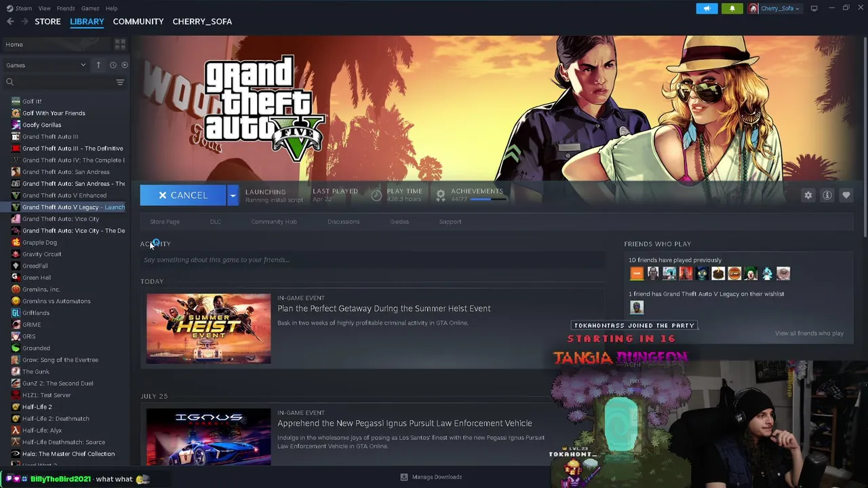The width and height of the screenshot is (868, 488).
Task: Open the Help menu
Action: pos(111,8)
